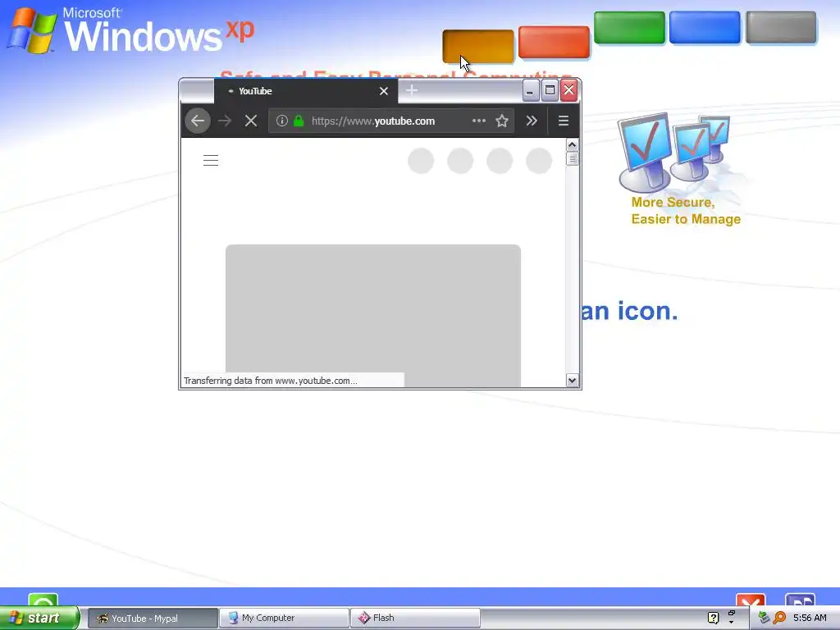Click the large gray video placeholder
The image size is (840, 630).
pyautogui.click(x=373, y=316)
